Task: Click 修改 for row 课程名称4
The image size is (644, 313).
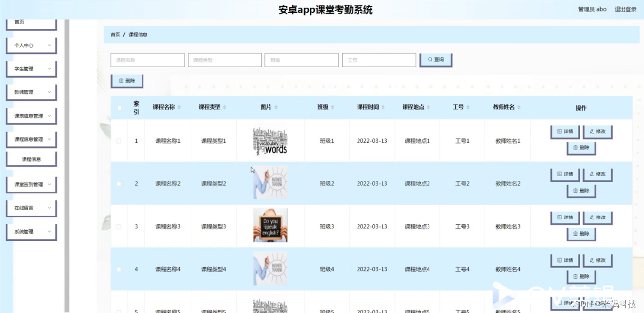Action: [597, 261]
